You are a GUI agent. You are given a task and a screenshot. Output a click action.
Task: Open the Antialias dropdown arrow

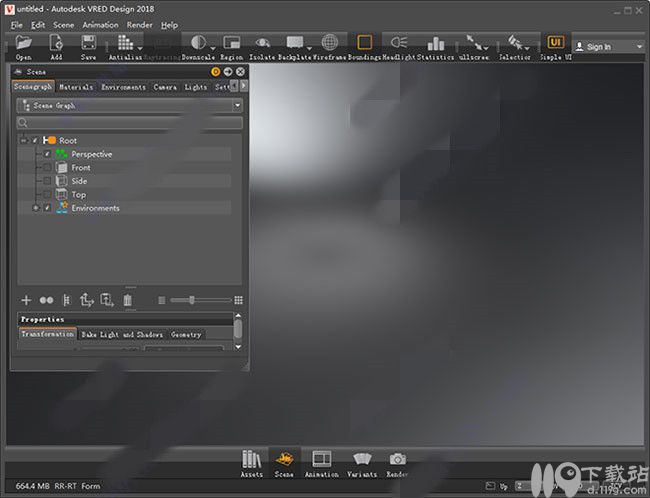(x=140, y=48)
